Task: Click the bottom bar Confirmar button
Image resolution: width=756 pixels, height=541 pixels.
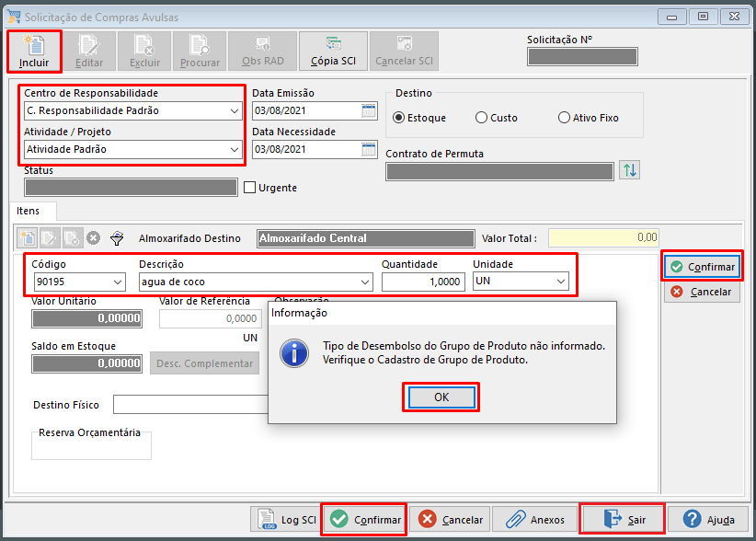Action: coord(364,519)
